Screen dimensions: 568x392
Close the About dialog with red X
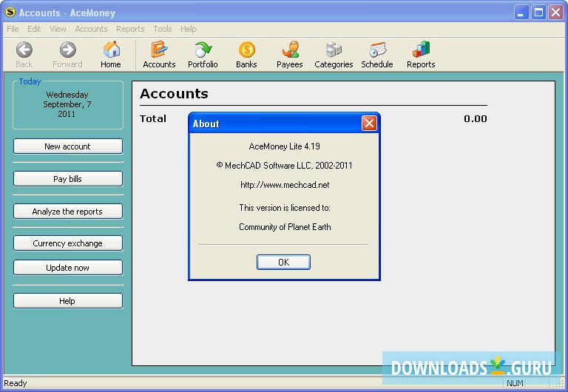tap(369, 124)
